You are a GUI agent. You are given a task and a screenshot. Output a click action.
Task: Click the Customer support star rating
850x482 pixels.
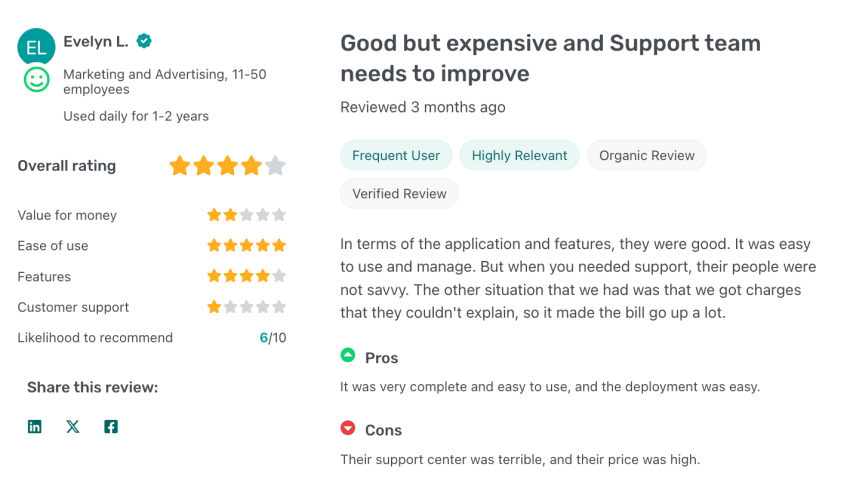(x=246, y=308)
